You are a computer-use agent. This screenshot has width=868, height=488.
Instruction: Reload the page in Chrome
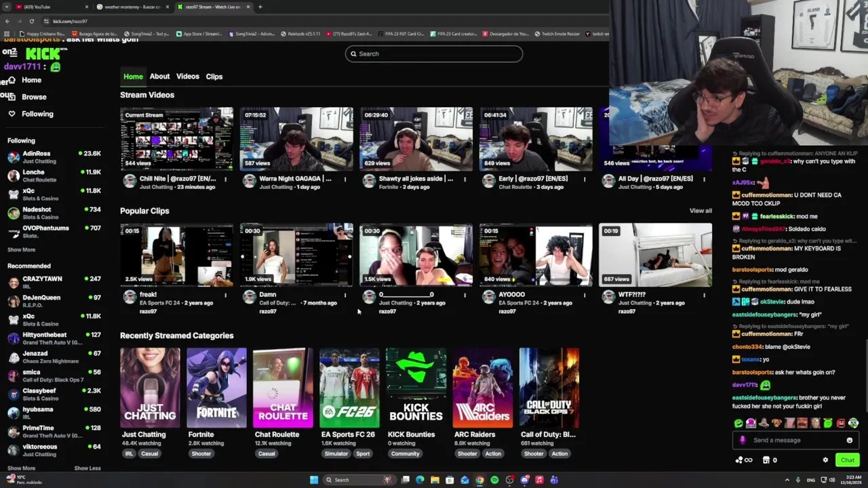point(31,21)
